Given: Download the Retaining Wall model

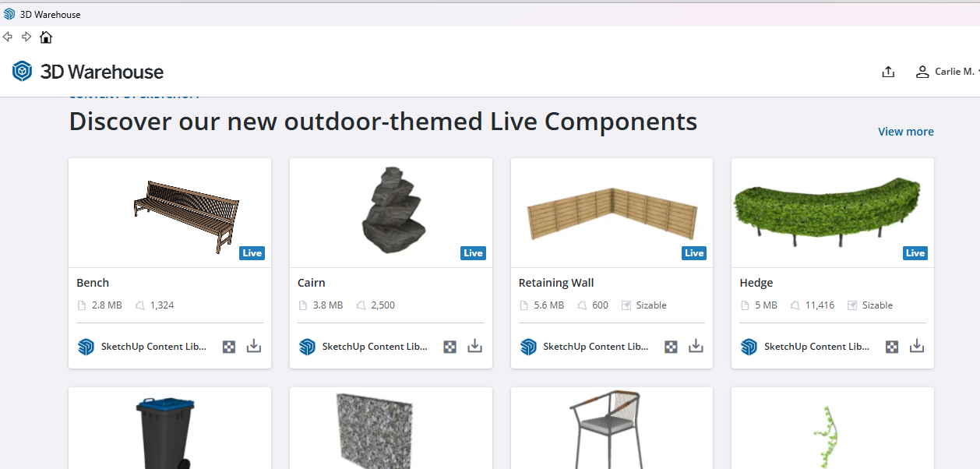Looking at the screenshot, I should point(696,347).
